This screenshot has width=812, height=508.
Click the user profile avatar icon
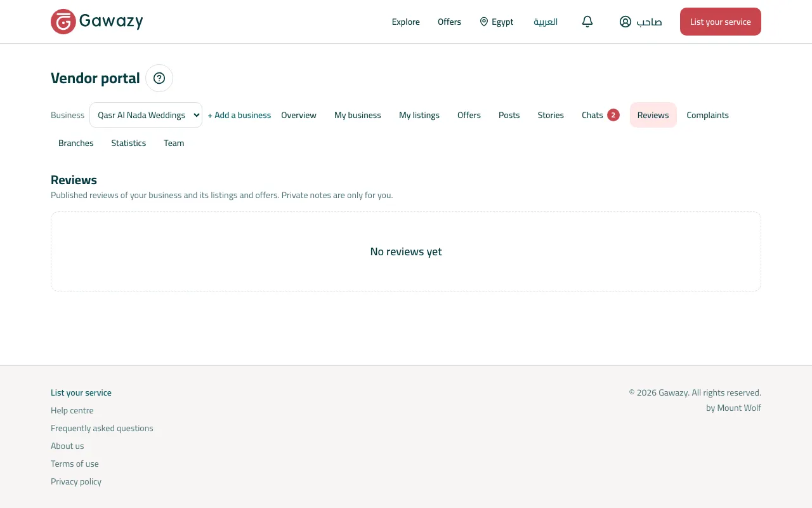click(625, 22)
